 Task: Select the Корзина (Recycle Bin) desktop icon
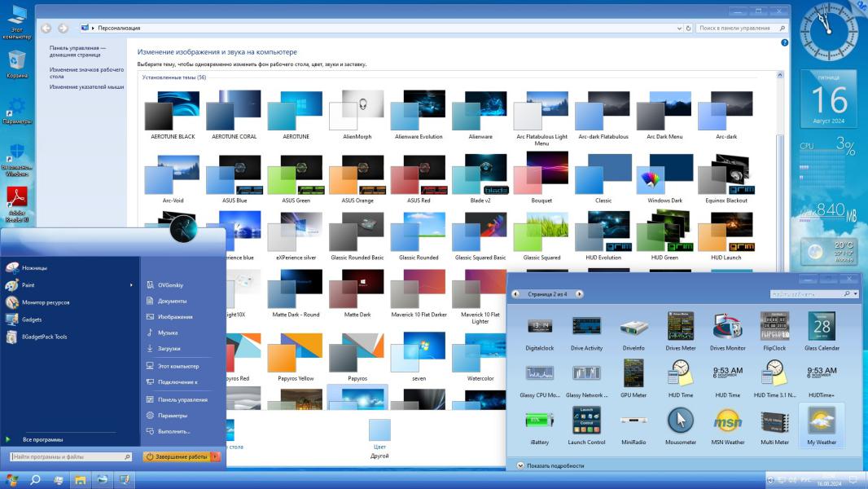tap(17, 64)
